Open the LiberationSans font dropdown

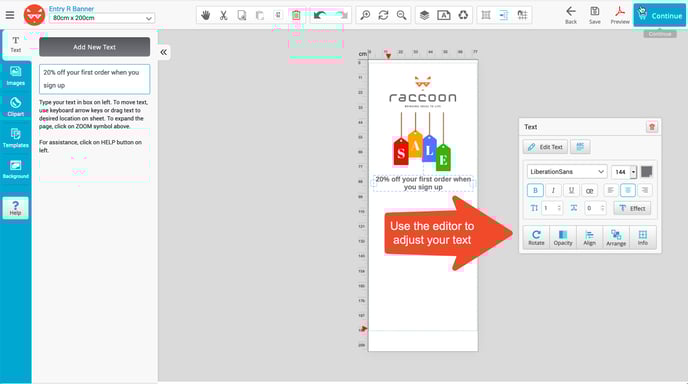coord(567,172)
